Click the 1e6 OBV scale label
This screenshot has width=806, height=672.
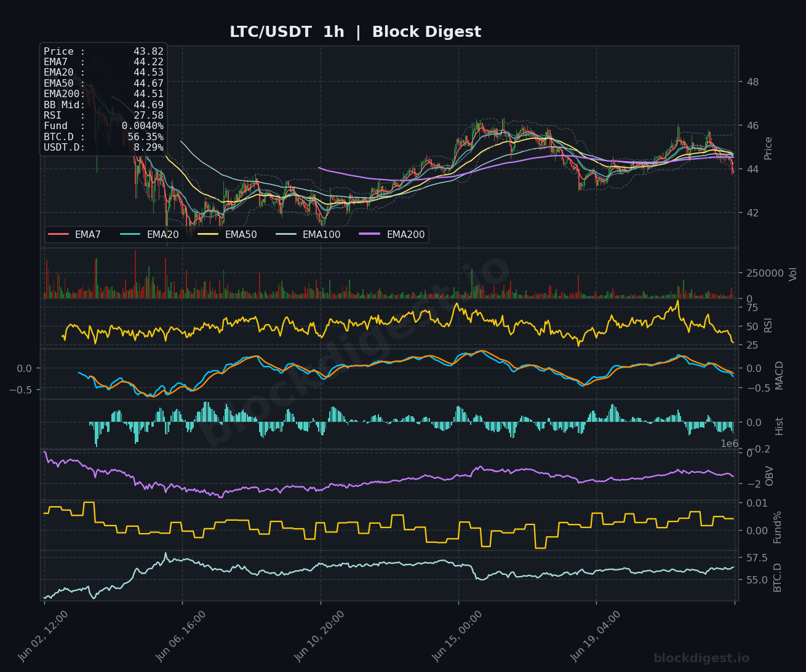point(729,444)
